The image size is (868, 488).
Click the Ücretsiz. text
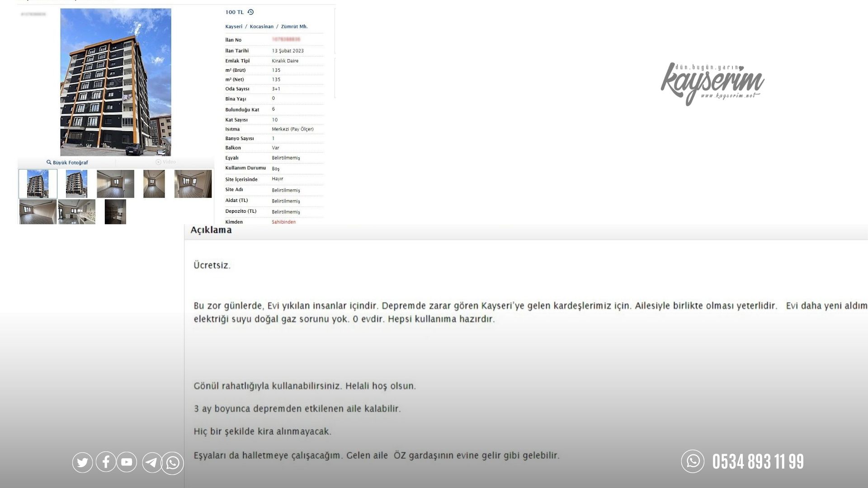coord(212,265)
